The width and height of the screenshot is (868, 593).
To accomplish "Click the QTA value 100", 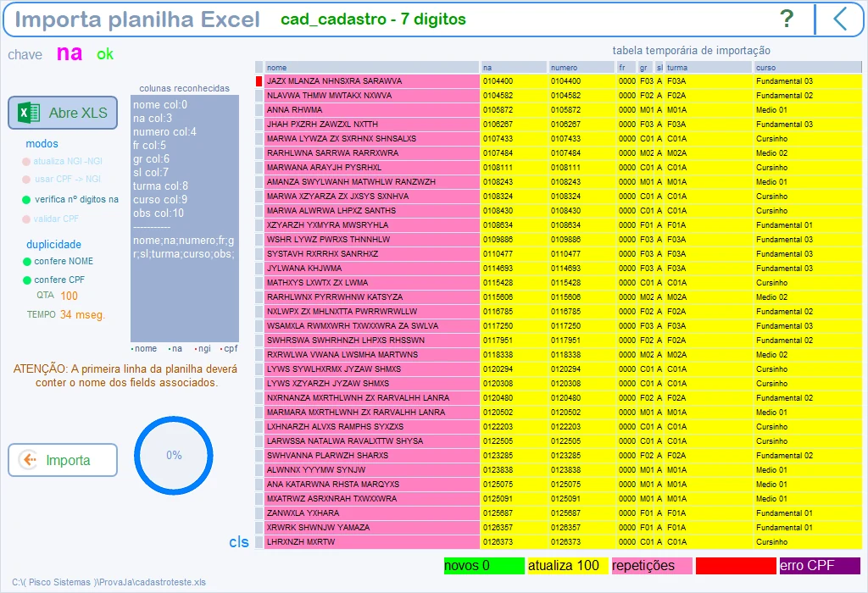I will (x=70, y=296).
